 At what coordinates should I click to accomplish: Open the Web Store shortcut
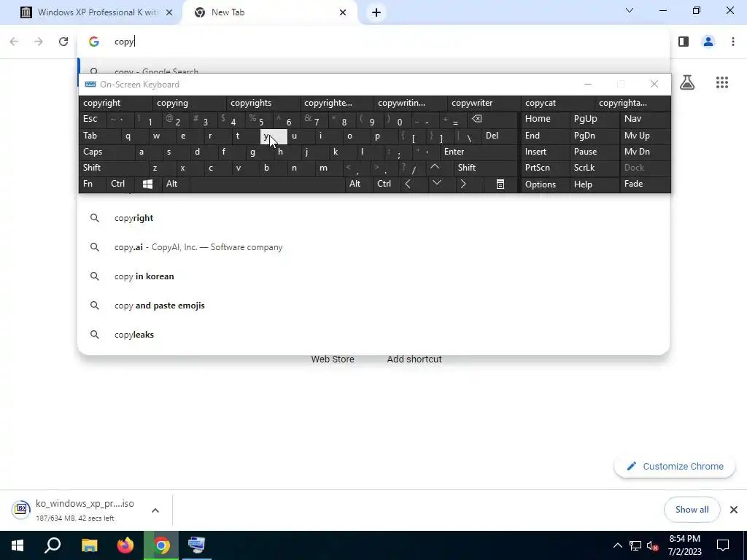coord(333,359)
